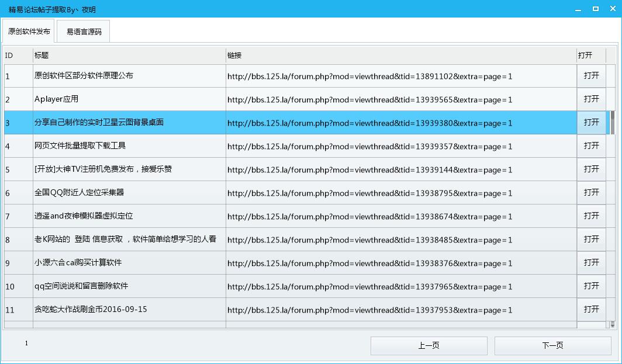Viewport: 622px width, 364px height.
Task: Select row titled 网页文件批量提取下载工具
Action: click(129, 146)
